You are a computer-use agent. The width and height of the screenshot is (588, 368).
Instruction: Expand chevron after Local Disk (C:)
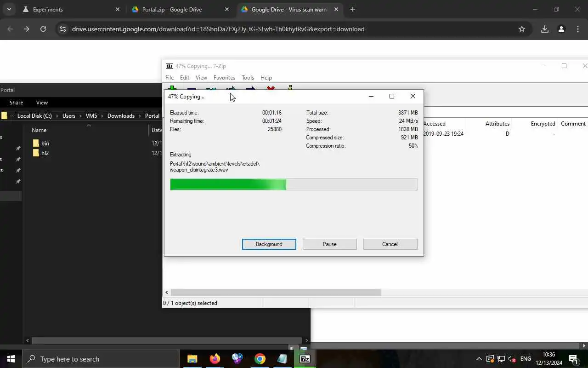click(57, 116)
